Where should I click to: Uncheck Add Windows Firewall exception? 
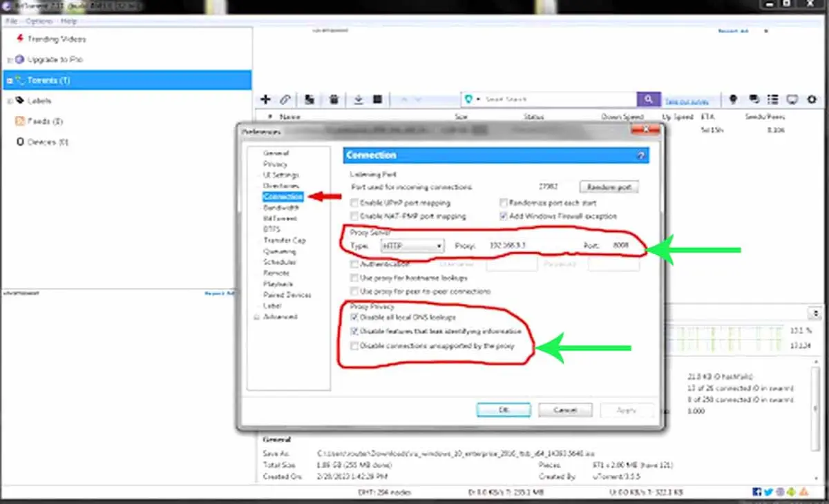504,216
